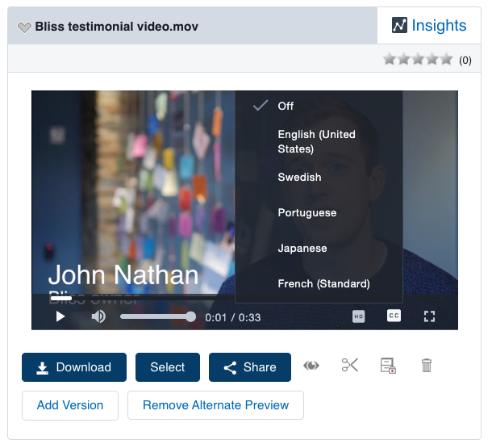Click the eye watch icon
The image size is (492, 448).
[x=311, y=366]
